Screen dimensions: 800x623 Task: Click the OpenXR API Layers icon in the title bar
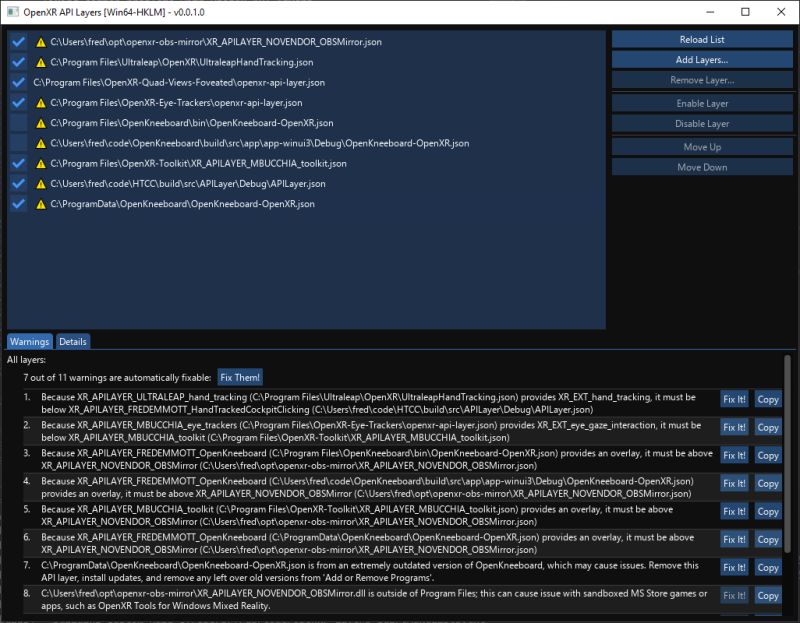click(11, 11)
